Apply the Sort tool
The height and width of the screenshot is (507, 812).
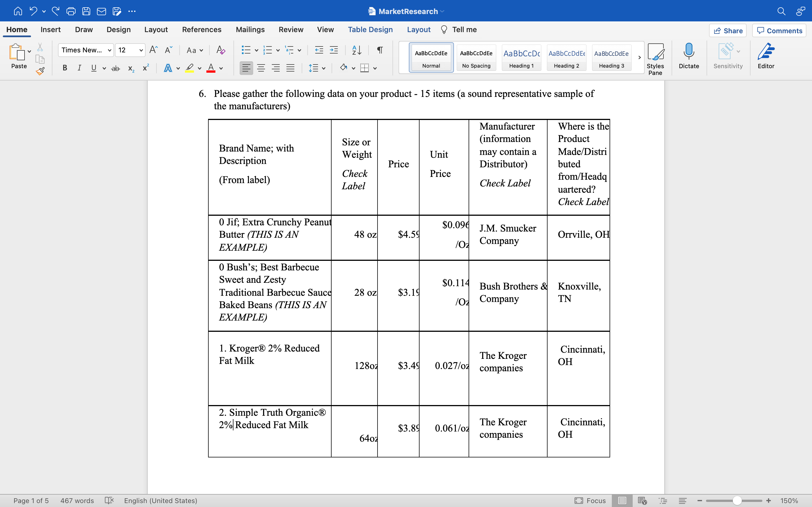[357, 50]
